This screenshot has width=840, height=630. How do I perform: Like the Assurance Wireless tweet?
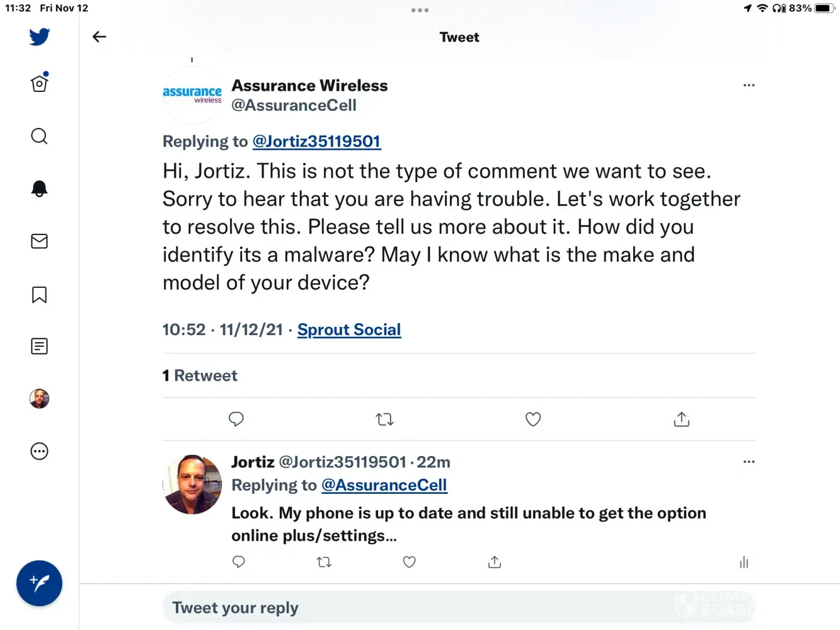(533, 419)
